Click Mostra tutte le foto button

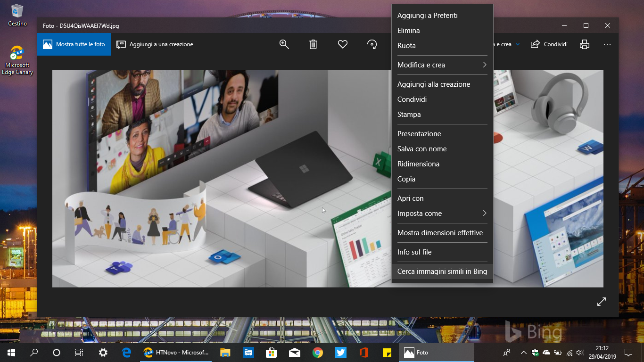74,44
